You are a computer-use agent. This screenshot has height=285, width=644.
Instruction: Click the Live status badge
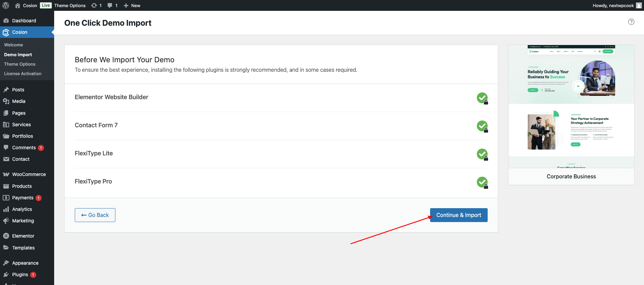(x=46, y=5)
